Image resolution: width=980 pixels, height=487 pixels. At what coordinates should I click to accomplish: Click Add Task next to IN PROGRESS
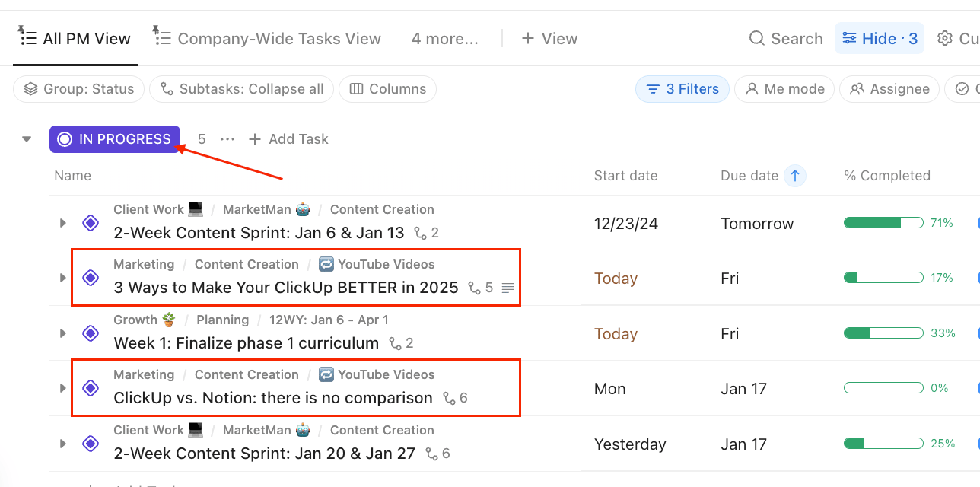coord(288,139)
